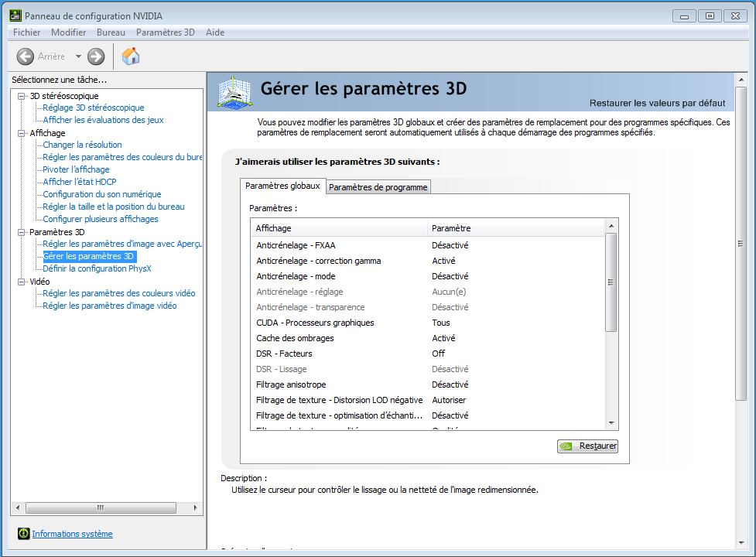Image resolution: width=756 pixels, height=557 pixels.
Task: Open Afficher l'état HDCP
Action: [80, 182]
